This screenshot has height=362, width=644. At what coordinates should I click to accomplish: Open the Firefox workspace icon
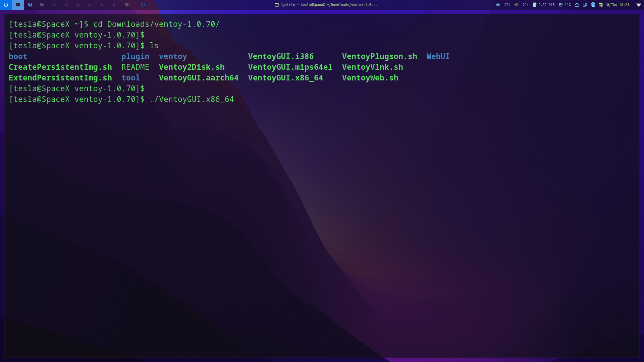click(x=30, y=5)
